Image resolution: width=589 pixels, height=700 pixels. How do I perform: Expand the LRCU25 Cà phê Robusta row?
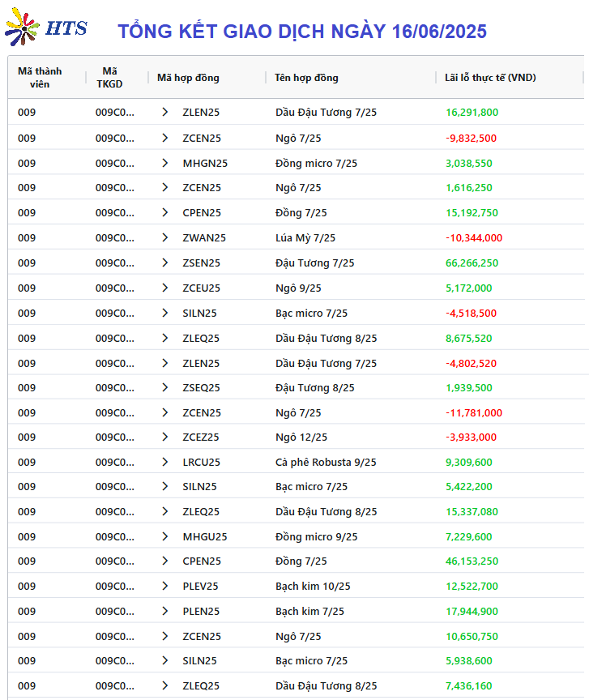[164, 462]
